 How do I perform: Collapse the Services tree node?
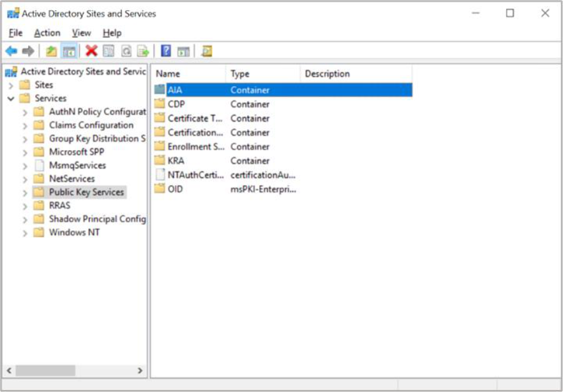pos(11,98)
